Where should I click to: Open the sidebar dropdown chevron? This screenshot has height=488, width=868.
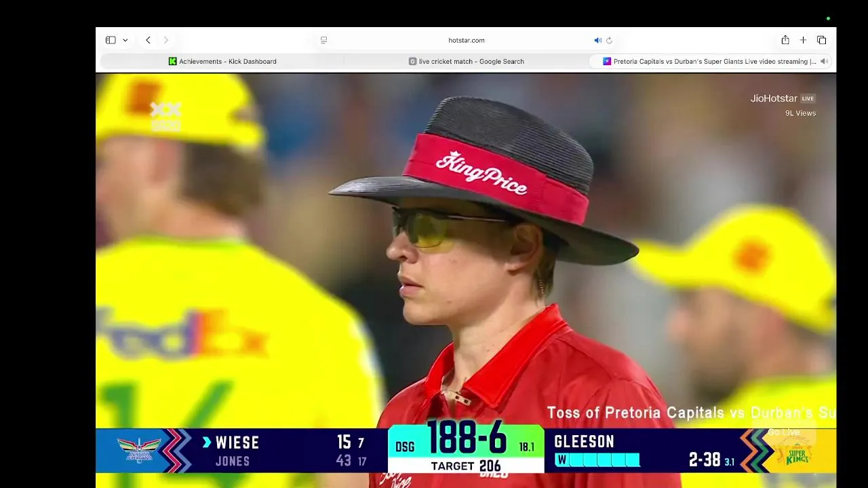[125, 41]
